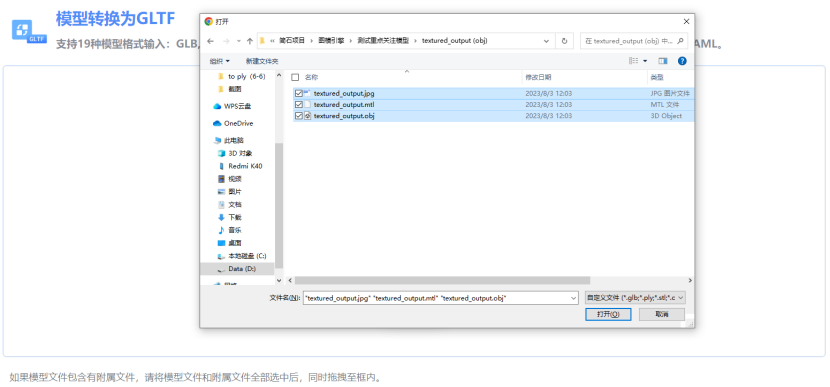Click the 本地磁盘 (C:) drive icon
Viewport: 830px width, 387px height.
(222, 256)
